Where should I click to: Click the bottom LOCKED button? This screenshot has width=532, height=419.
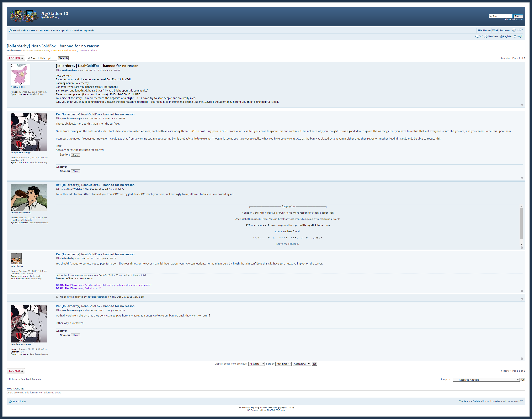(16, 371)
